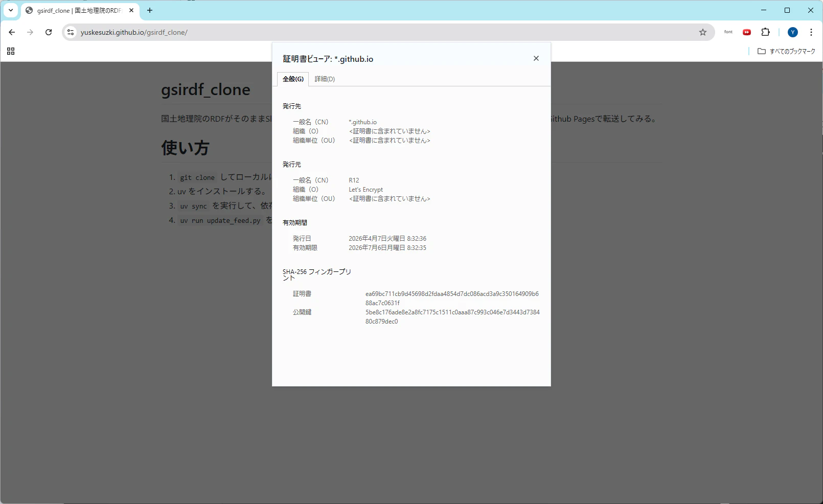Click the forward navigation arrow
Screen dimensions: 823x504
pos(30,32)
